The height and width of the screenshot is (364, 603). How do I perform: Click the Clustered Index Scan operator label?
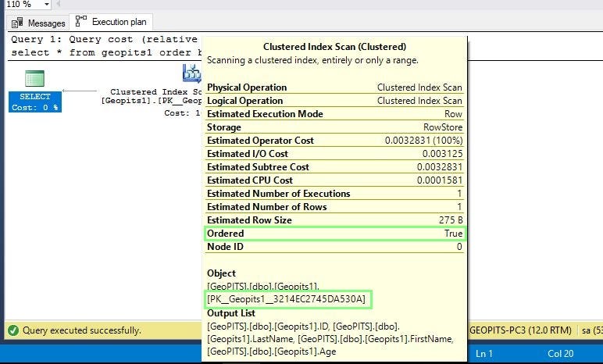(152, 102)
